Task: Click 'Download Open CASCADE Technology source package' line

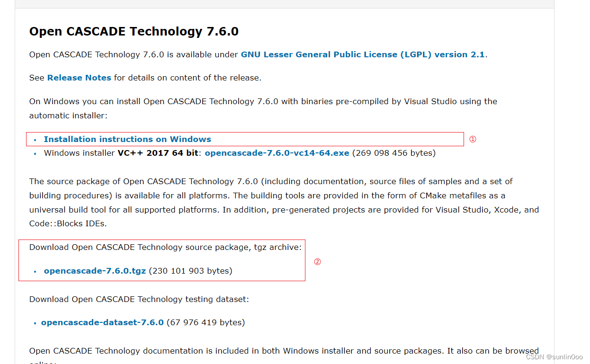Action: [x=165, y=247]
